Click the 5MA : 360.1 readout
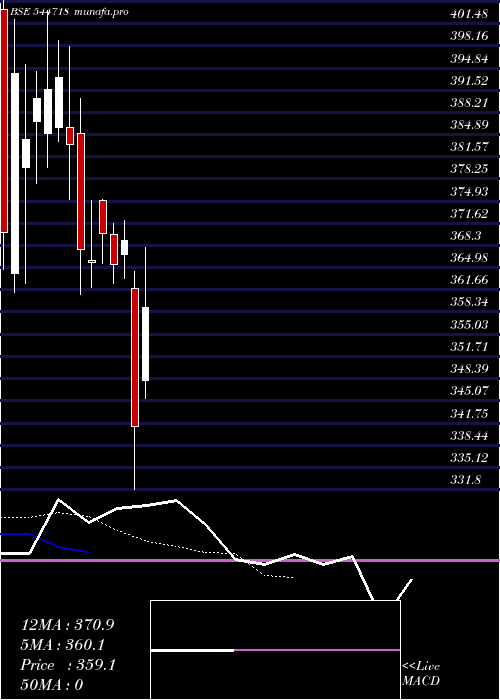The width and height of the screenshot is (500, 700). [63, 645]
